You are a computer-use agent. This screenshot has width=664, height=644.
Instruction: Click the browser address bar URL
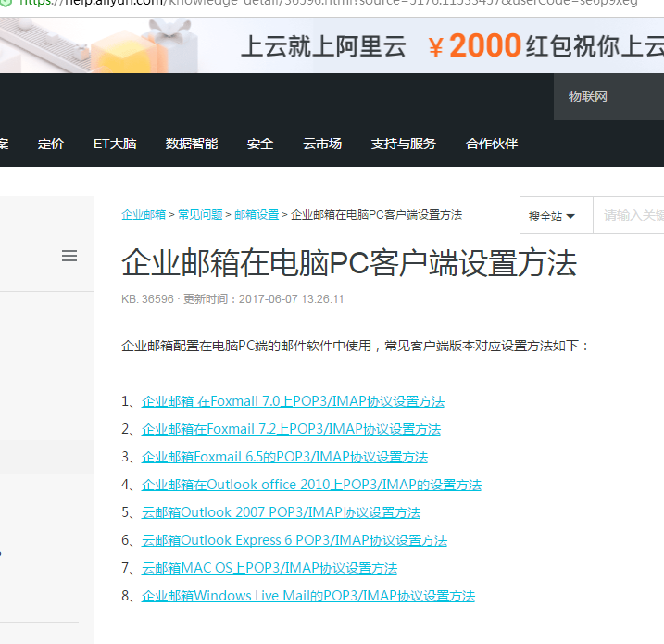click(x=328, y=3)
